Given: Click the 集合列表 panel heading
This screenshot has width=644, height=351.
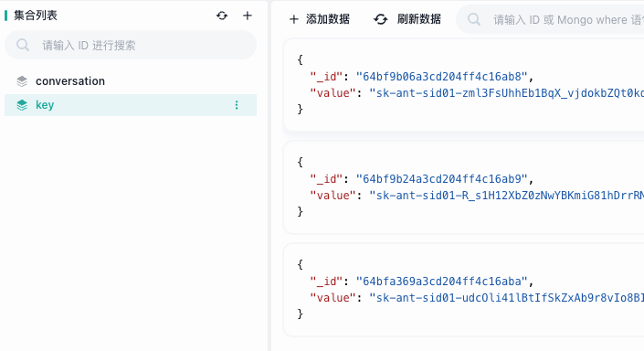Looking at the screenshot, I should [x=36, y=16].
